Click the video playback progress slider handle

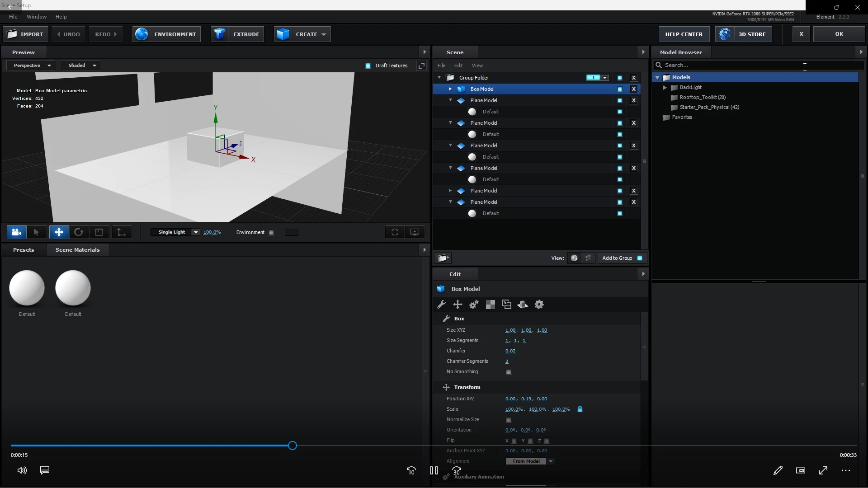pos(292,446)
